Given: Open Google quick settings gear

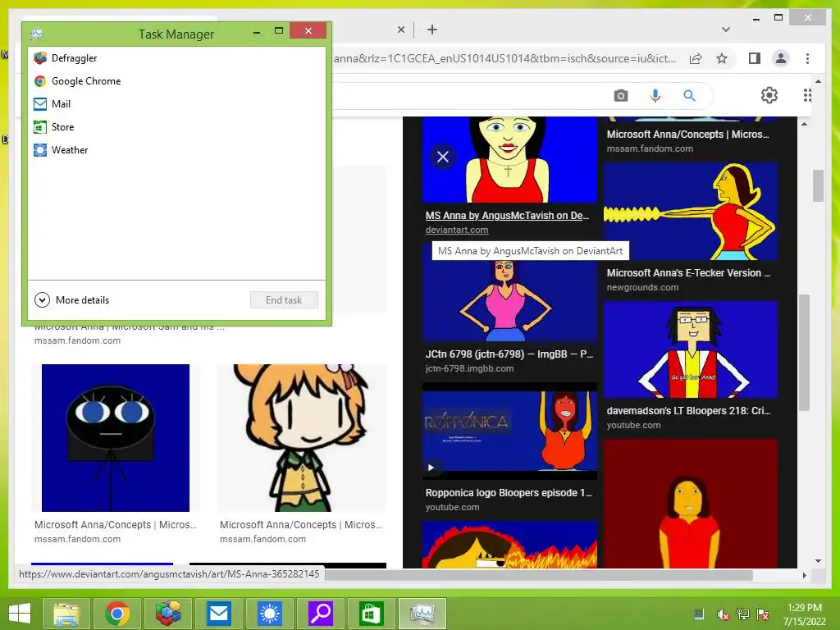Looking at the screenshot, I should click(769, 95).
